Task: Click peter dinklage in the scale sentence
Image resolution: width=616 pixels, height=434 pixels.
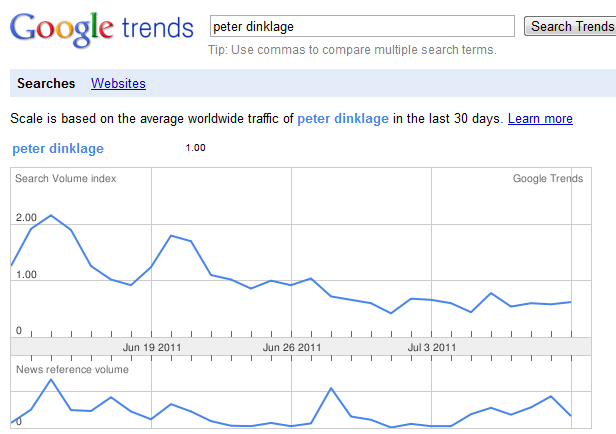Action: pos(343,119)
